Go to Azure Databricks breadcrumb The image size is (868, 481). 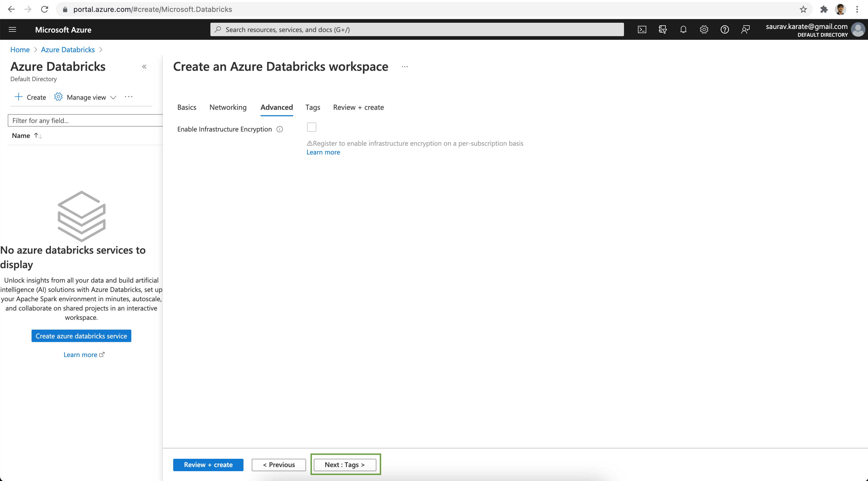(x=68, y=50)
